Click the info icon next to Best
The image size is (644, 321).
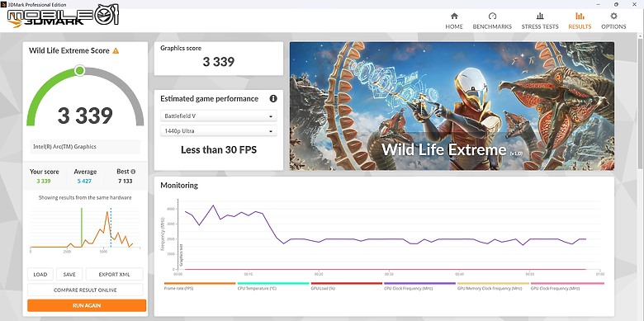(133, 172)
